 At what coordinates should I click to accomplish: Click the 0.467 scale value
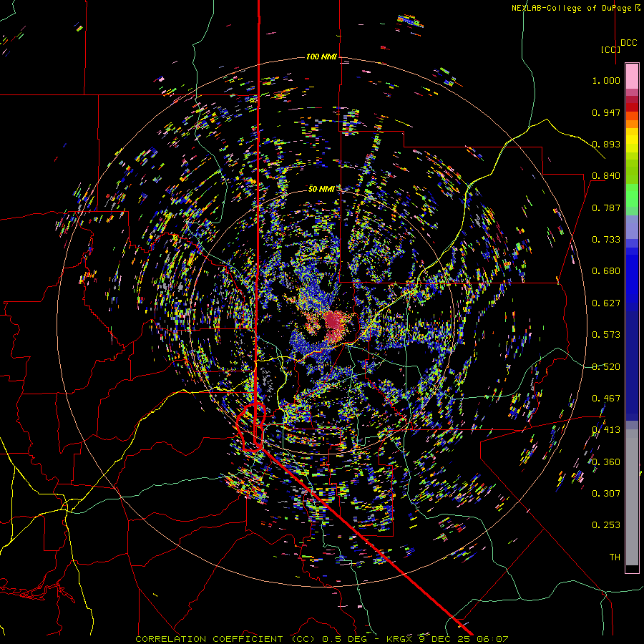[x=606, y=399]
